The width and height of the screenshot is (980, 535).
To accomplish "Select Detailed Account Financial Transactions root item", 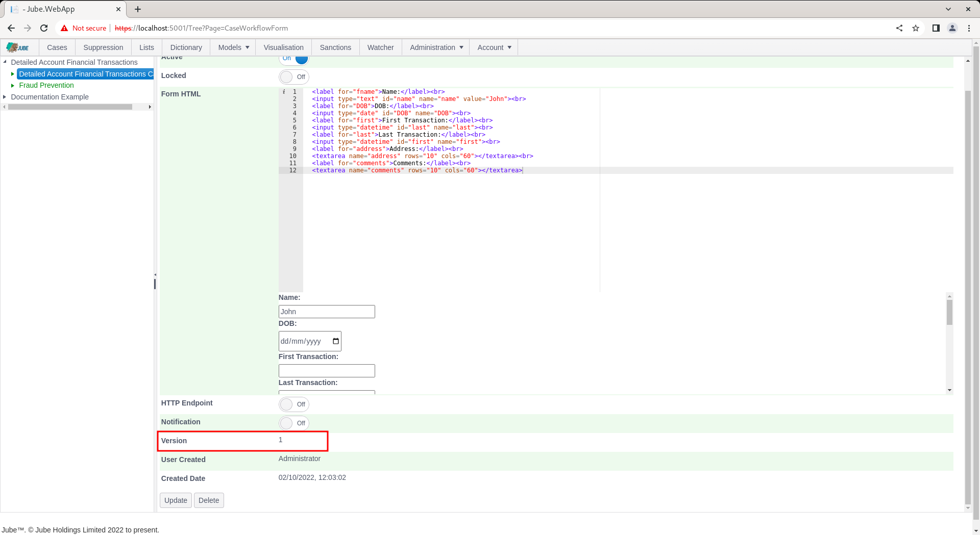I will tap(74, 62).
